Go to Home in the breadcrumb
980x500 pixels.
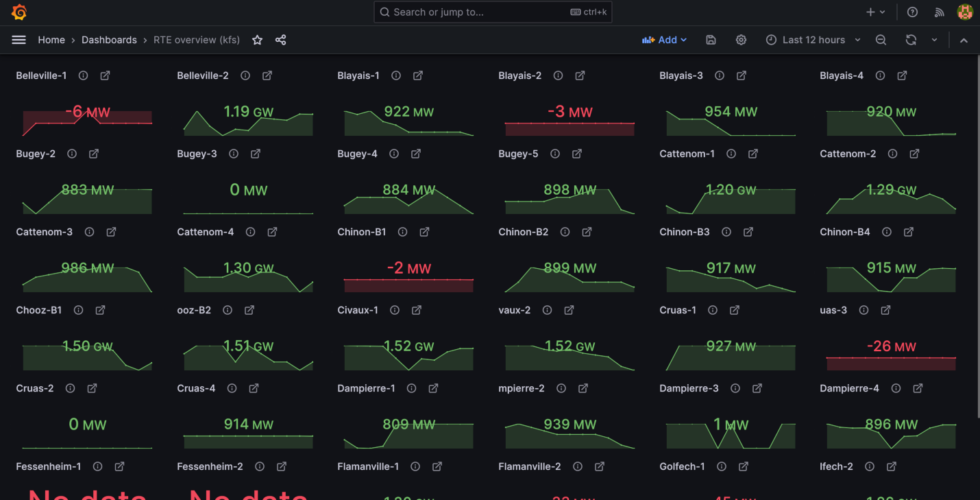51,40
